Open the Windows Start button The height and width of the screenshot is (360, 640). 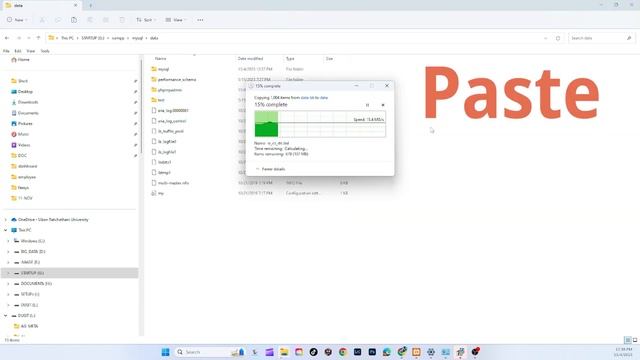pyautogui.click(x=165, y=352)
